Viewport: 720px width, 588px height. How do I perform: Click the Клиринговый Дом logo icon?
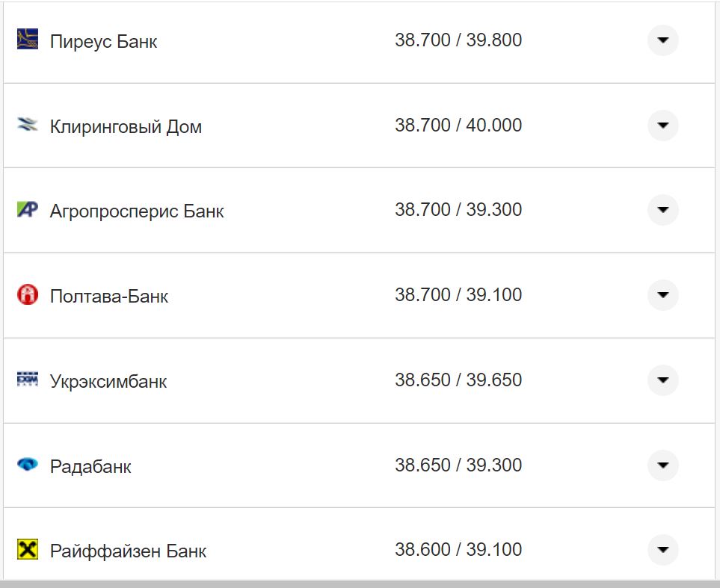click(x=26, y=126)
